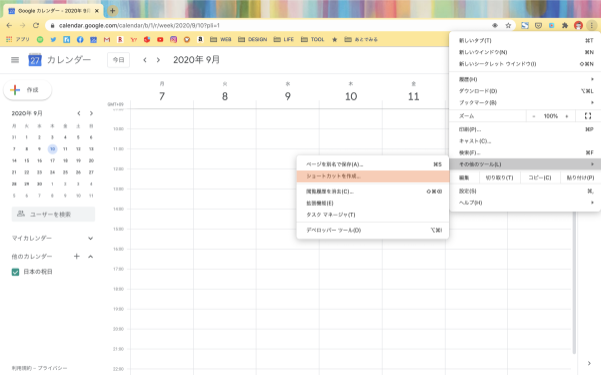Click the calendar vertical scrollbar

coord(574,282)
